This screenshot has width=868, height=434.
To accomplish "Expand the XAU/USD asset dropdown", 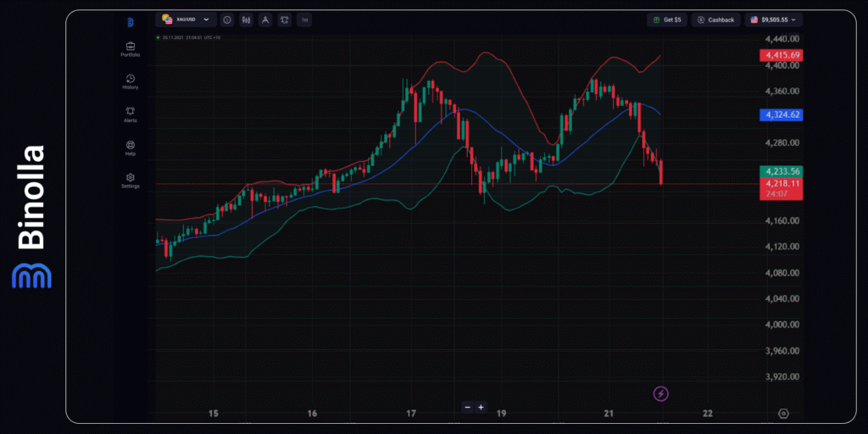I will click(x=185, y=19).
